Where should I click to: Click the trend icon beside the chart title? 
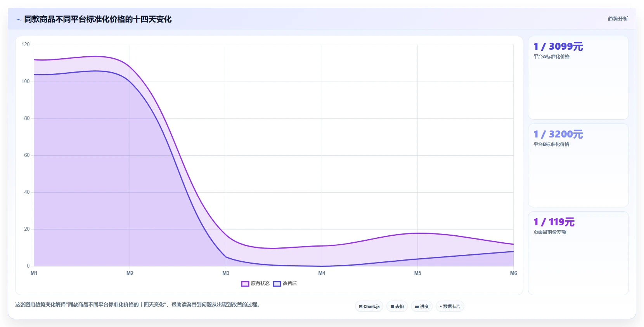pyautogui.click(x=18, y=19)
